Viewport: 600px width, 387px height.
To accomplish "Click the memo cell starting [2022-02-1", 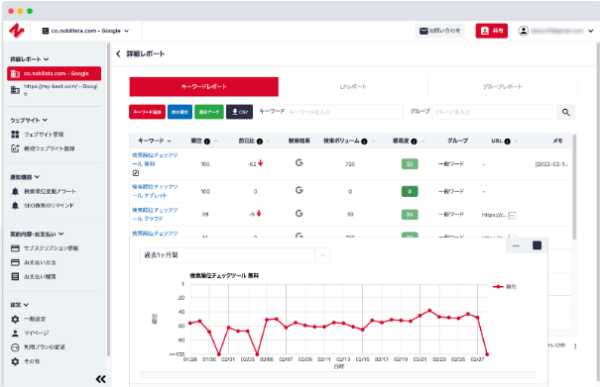I will 552,164.
